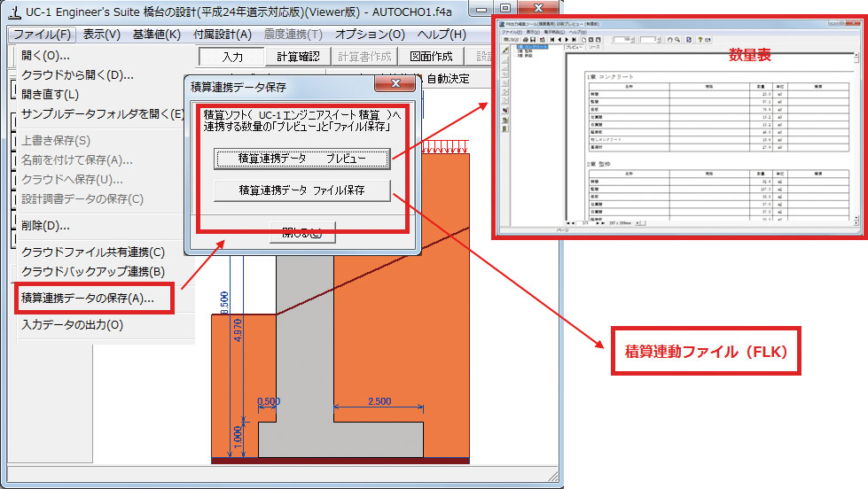Click 閉じる button in 積算連携データ保存 dialog
This screenshot has height=489, width=868.
click(x=302, y=232)
